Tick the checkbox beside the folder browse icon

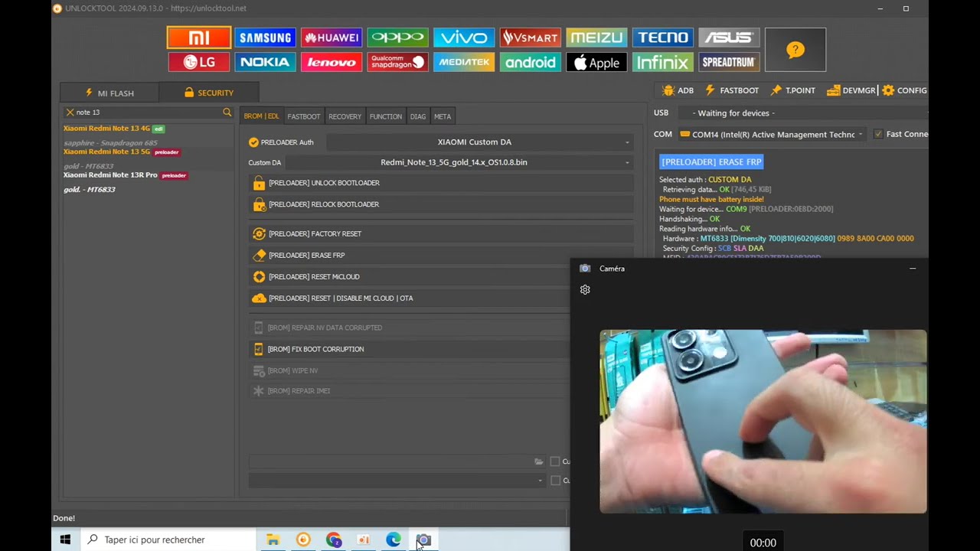(x=555, y=461)
